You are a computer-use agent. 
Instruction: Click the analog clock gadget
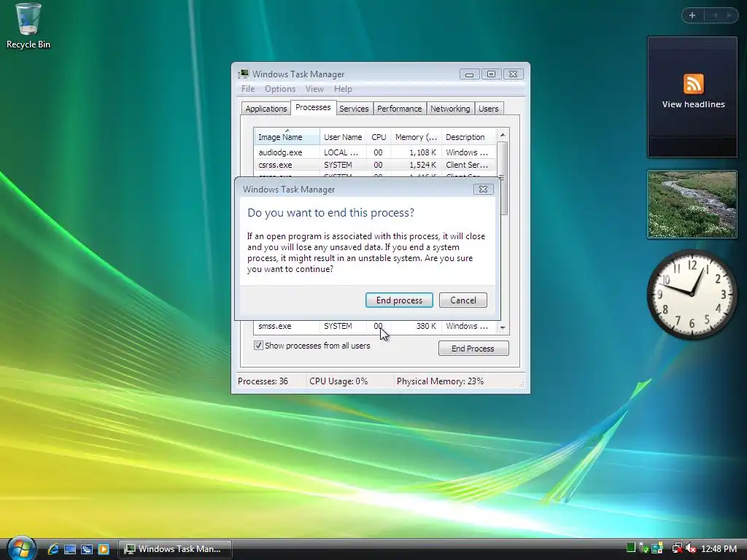click(x=692, y=294)
